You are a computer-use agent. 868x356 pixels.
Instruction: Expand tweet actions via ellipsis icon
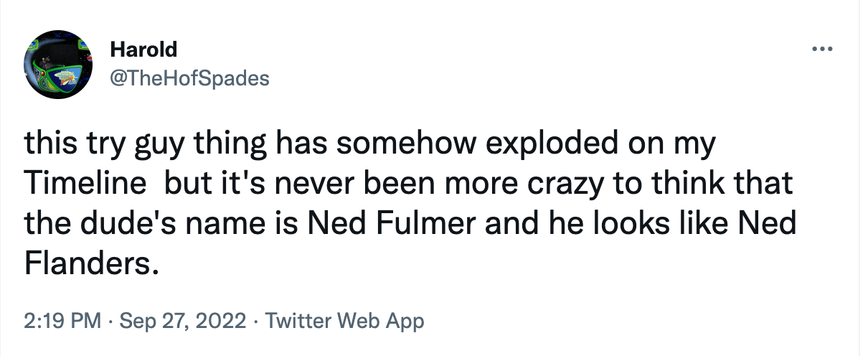[821, 50]
